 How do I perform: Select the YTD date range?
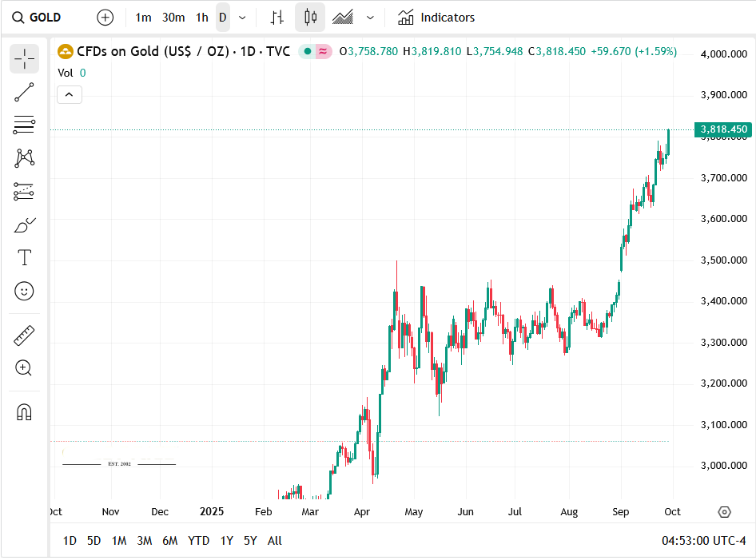[198, 541]
